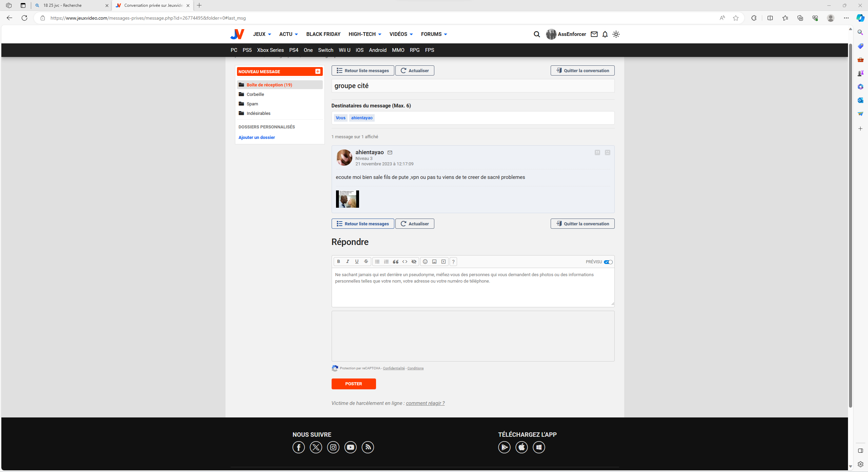This screenshot has width=868, height=472.
Task: Click the top Actualiser button
Action: 415,70
